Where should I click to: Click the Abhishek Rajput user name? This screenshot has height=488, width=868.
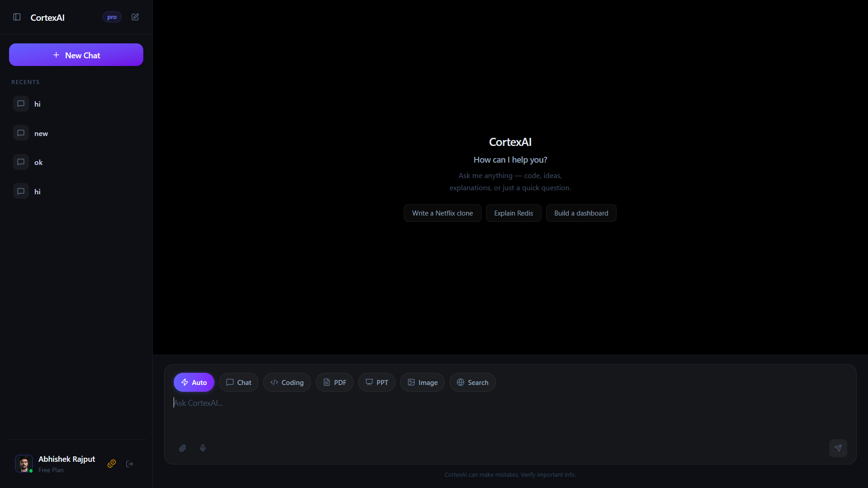[67, 459]
